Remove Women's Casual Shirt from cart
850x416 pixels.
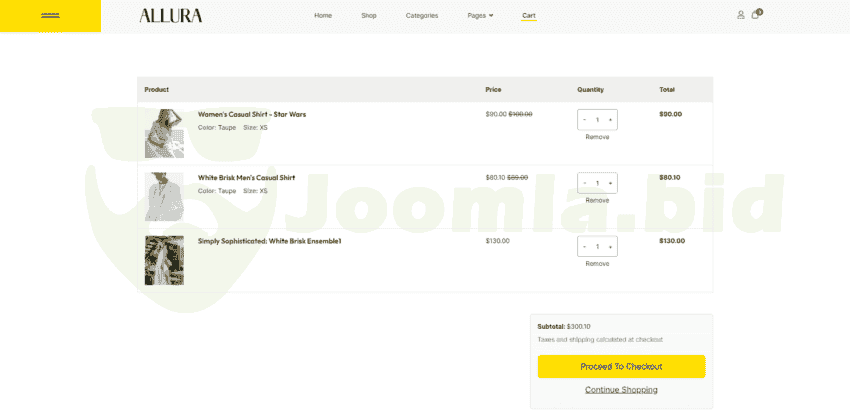[597, 137]
